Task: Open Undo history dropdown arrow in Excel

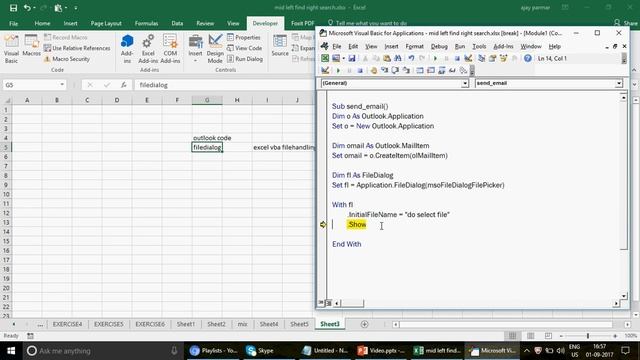Action: point(34,8)
